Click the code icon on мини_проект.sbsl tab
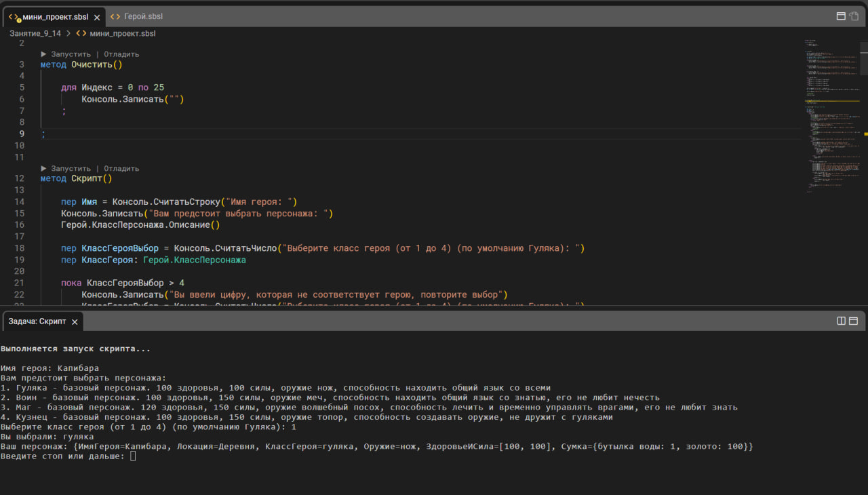 click(x=14, y=16)
